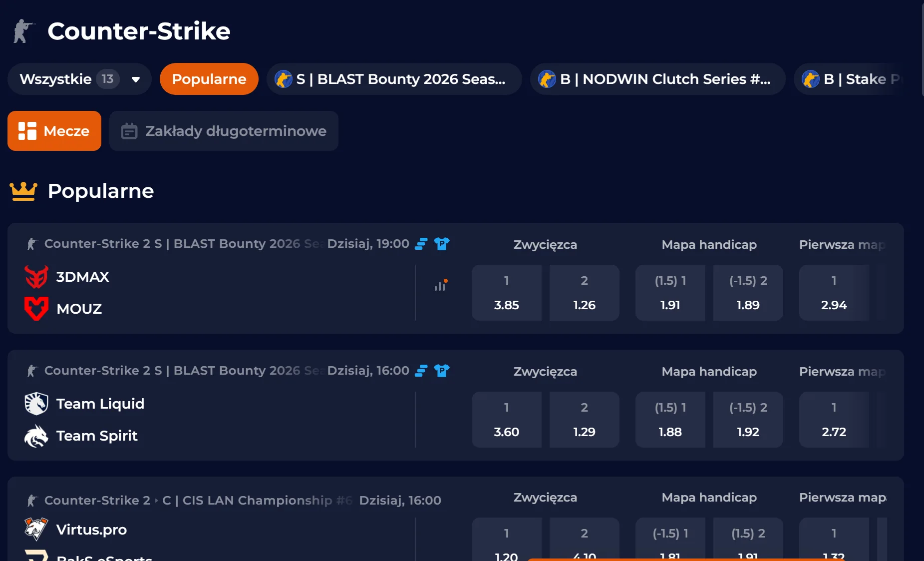
Task: Select the Popularne filter tab
Action: click(209, 79)
